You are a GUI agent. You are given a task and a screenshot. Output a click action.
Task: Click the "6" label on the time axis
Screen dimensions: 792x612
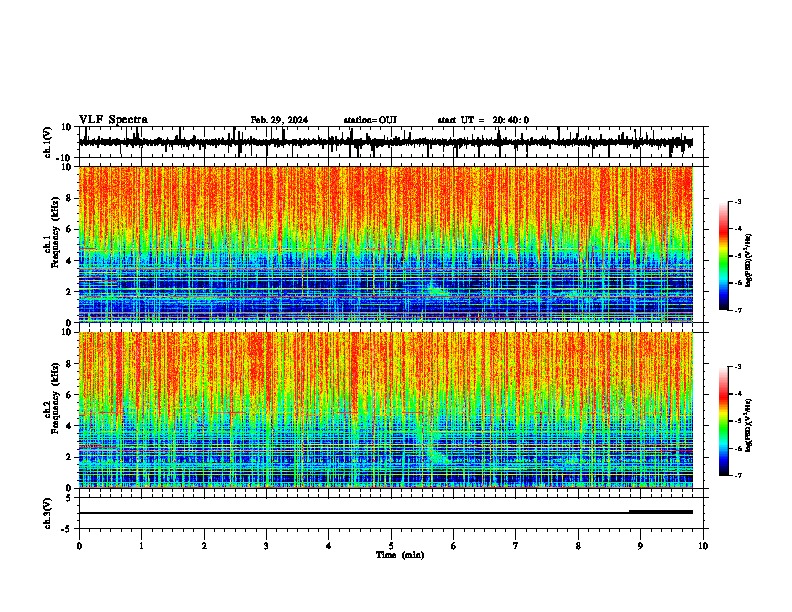[x=454, y=546]
